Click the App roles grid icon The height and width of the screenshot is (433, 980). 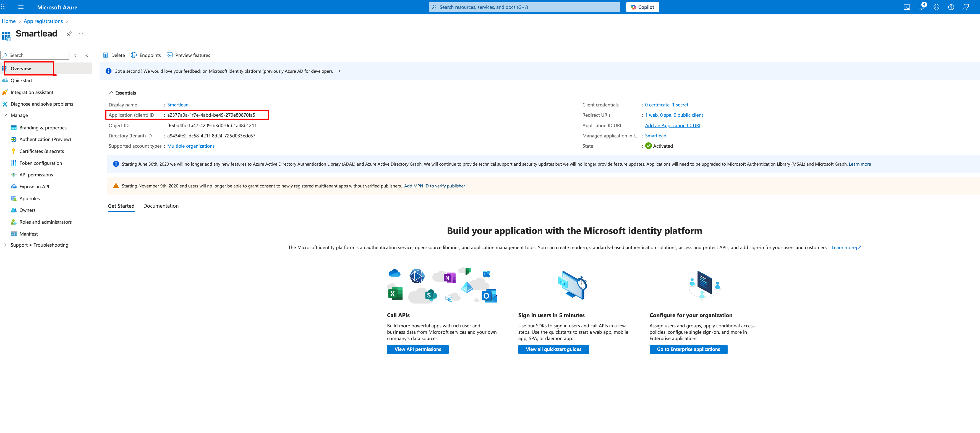click(14, 199)
